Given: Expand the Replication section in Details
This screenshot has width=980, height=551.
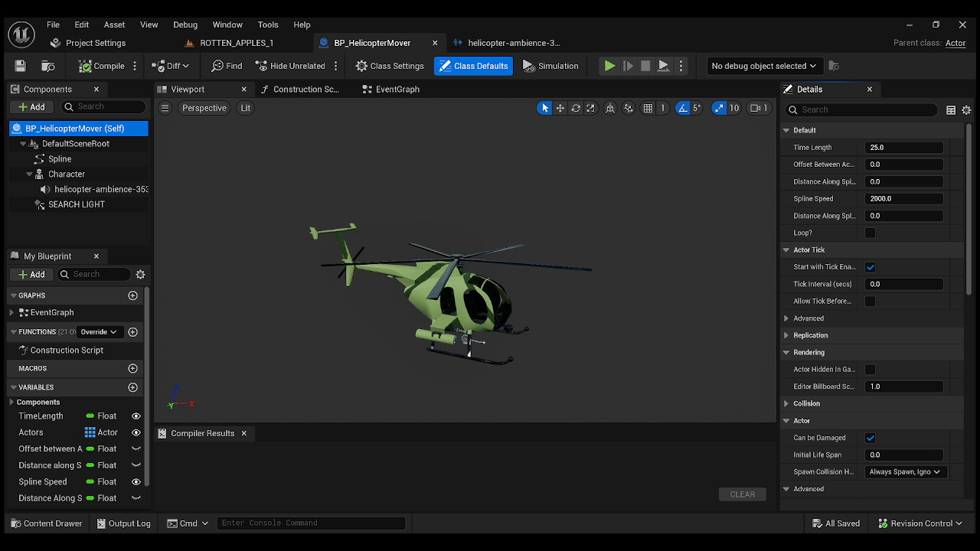Looking at the screenshot, I should pyautogui.click(x=786, y=334).
